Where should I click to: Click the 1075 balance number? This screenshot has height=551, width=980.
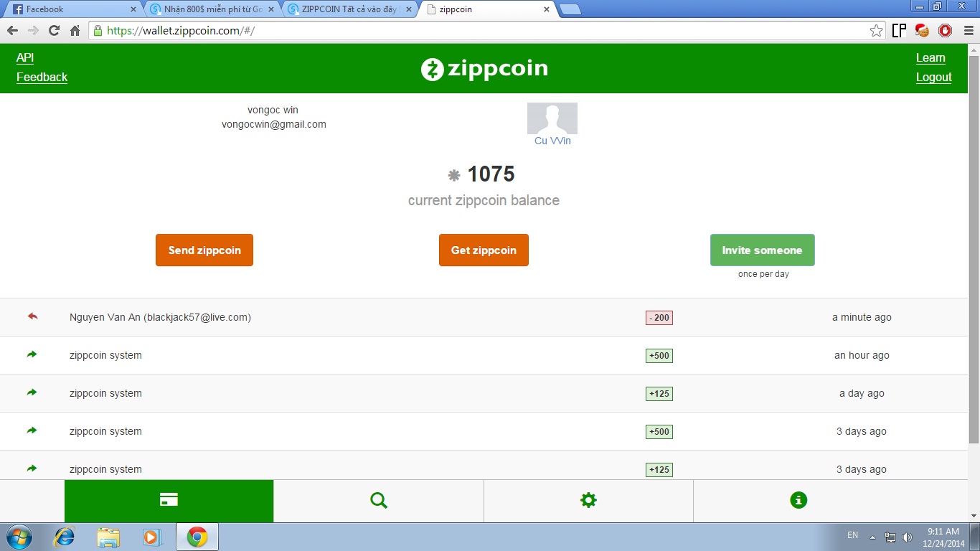(491, 174)
